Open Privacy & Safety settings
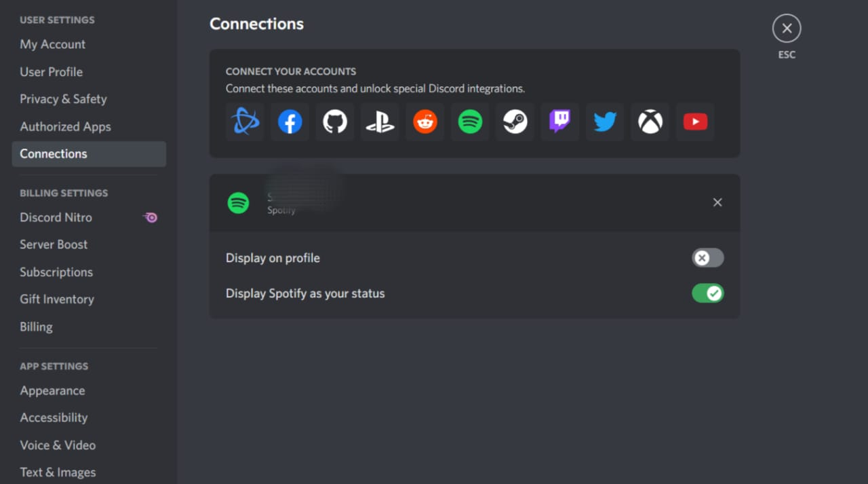 (x=89, y=99)
